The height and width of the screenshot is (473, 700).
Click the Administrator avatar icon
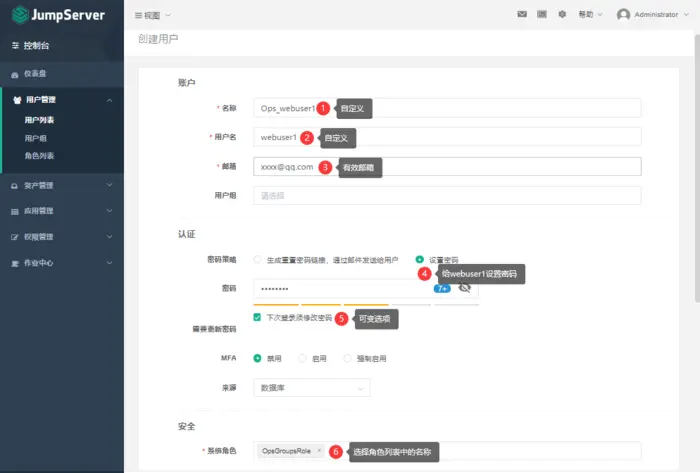point(623,15)
